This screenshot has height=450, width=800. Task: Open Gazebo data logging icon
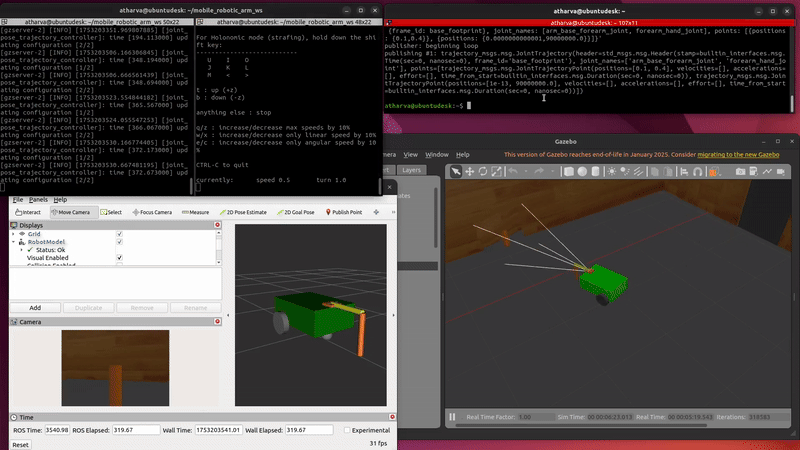[754, 171]
